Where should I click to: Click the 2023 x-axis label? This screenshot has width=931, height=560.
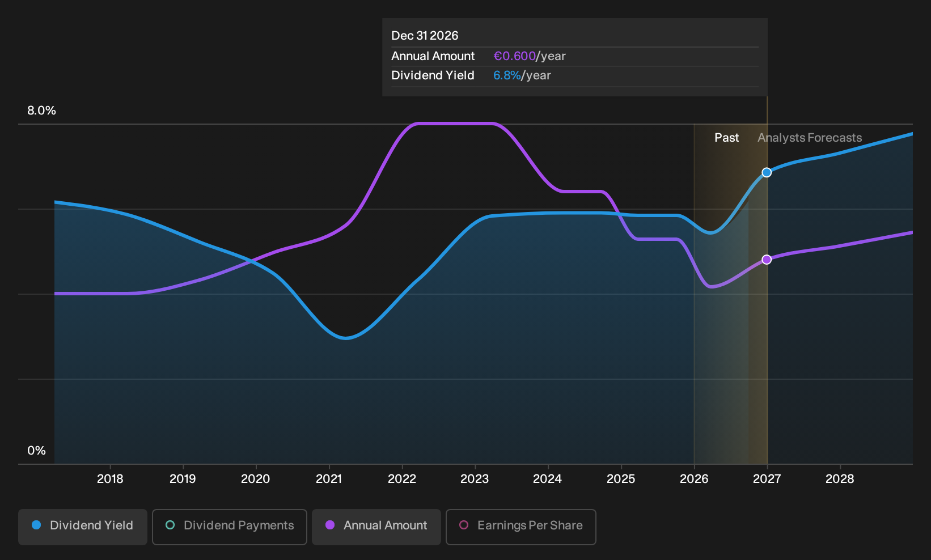[475, 479]
